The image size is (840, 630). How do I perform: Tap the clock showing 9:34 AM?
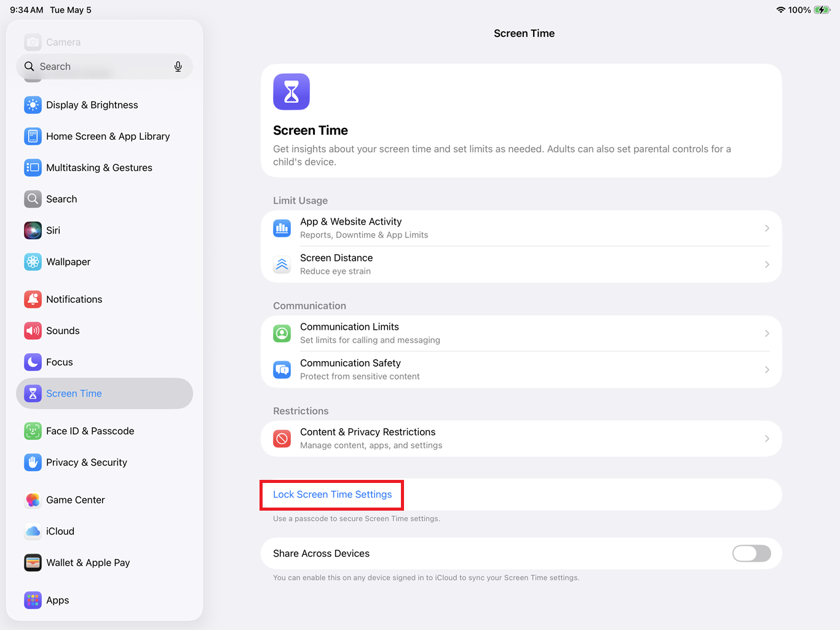26,10
